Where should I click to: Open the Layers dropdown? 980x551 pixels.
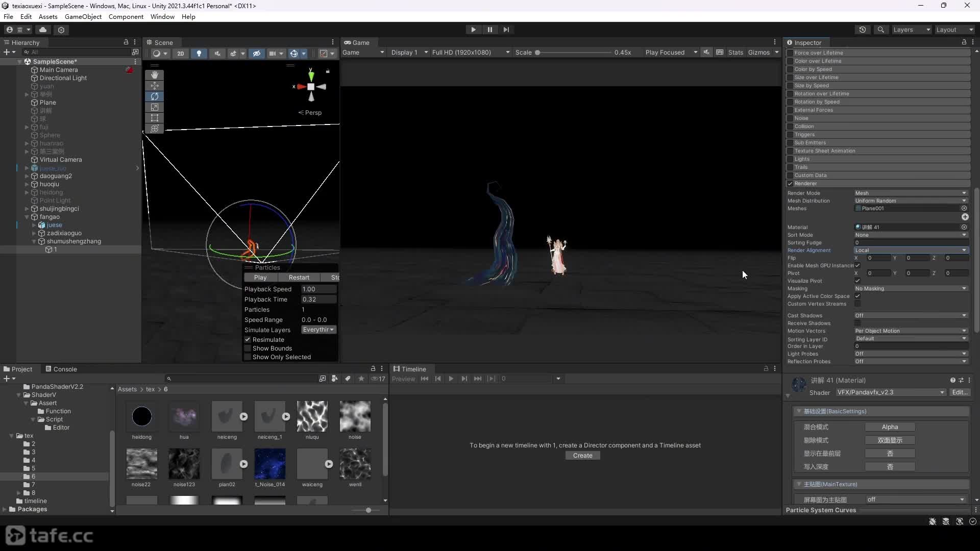(912, 30)
